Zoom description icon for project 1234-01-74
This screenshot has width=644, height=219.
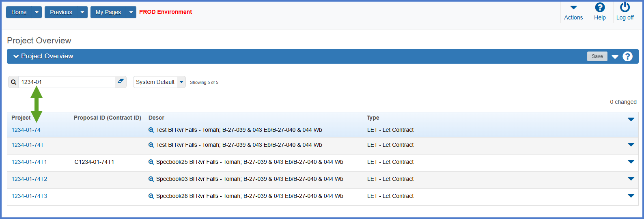[x=151, y=130]
